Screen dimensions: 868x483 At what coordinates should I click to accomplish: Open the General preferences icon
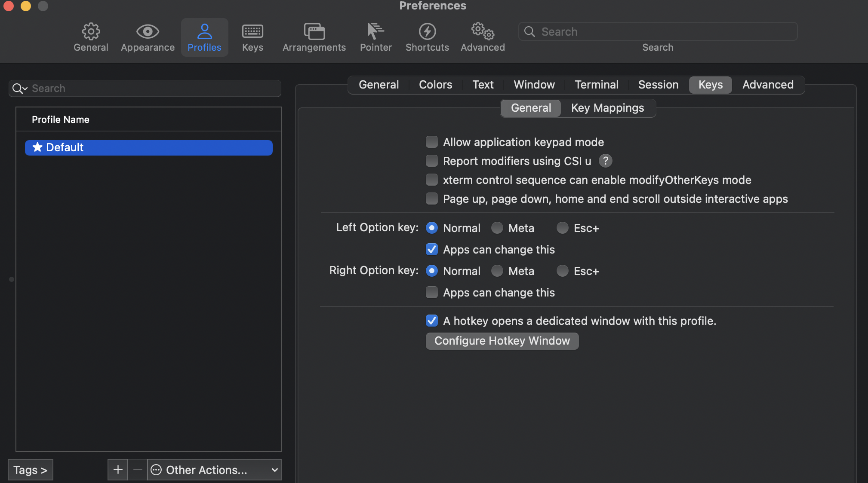(90, 37)
